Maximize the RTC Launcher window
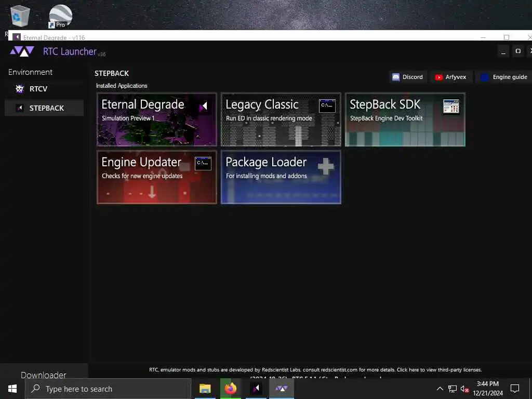 pos(518,51)
